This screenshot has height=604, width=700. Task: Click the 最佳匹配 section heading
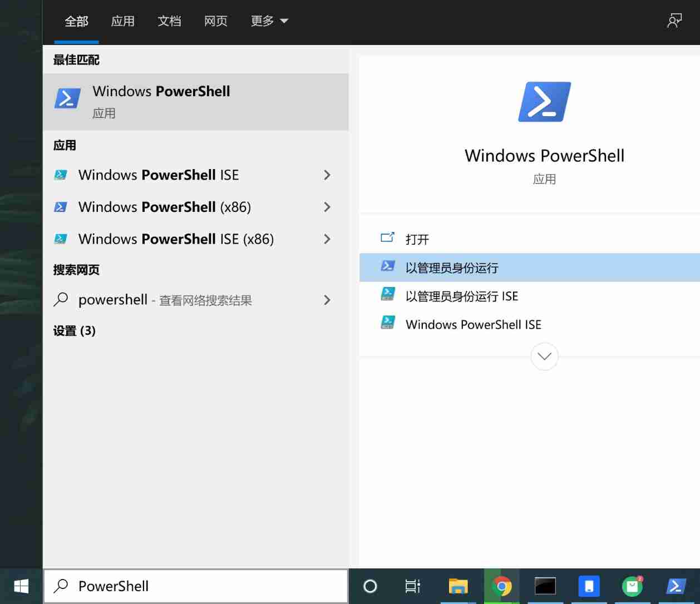pyautogui.click(x=76, y=60)
